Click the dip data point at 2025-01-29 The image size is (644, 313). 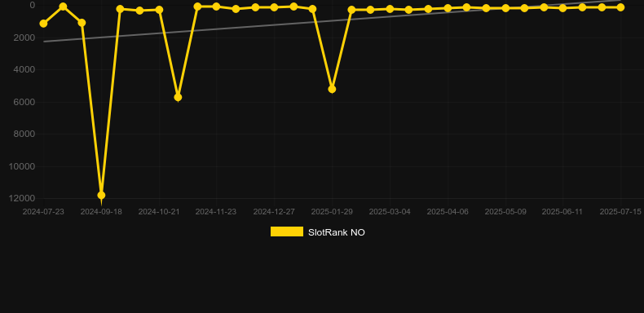332,89
